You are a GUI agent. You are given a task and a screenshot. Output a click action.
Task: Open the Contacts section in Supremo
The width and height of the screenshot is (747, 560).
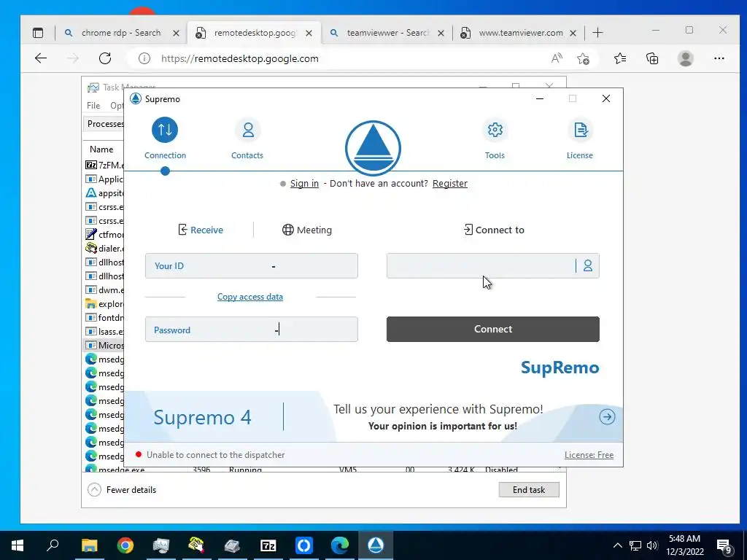(x=247, y=139)
